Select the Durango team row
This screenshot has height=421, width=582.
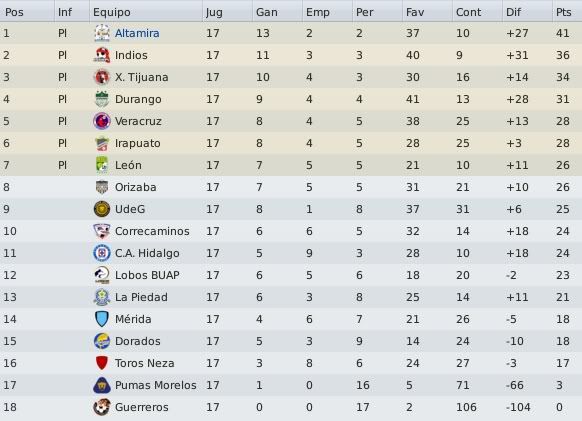click(291, 99)
